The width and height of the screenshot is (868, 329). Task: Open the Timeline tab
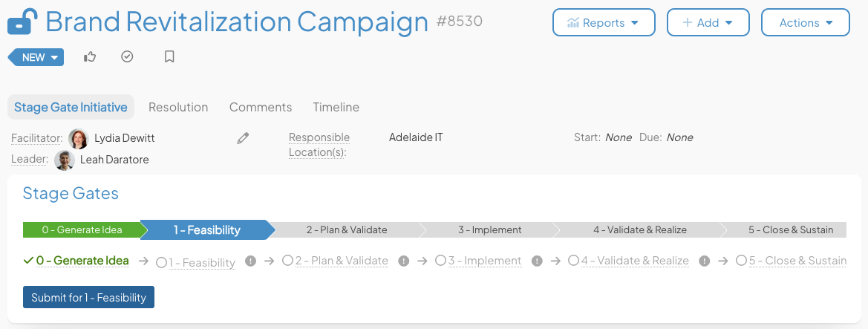[336, 107]
